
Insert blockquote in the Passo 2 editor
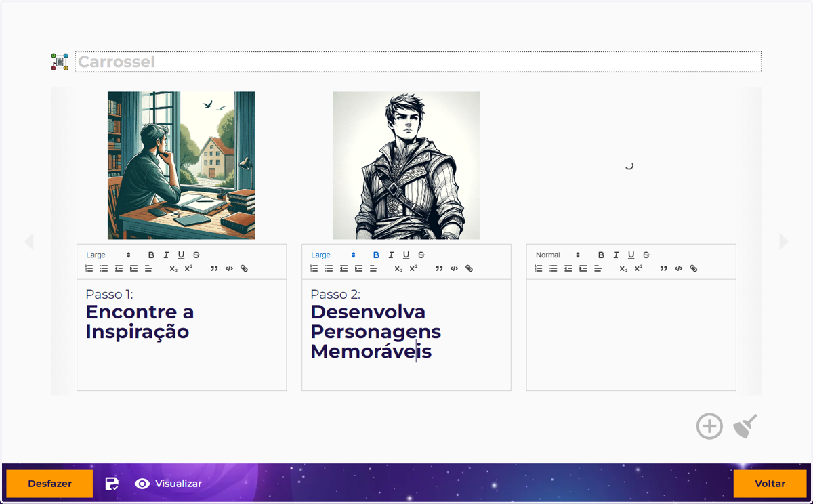tap(439, 269)
